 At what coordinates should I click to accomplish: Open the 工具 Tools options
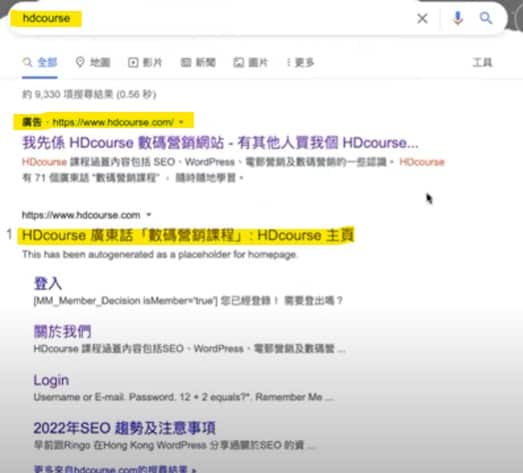482,62
